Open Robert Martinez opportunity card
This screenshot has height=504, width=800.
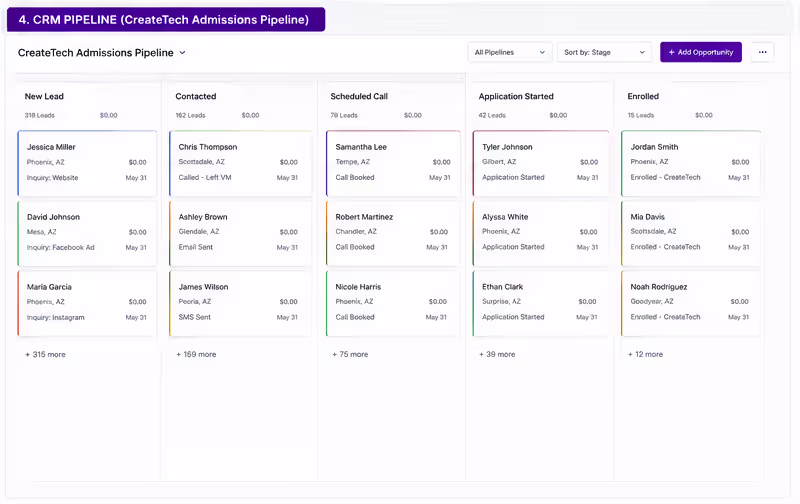pos(393,233)
